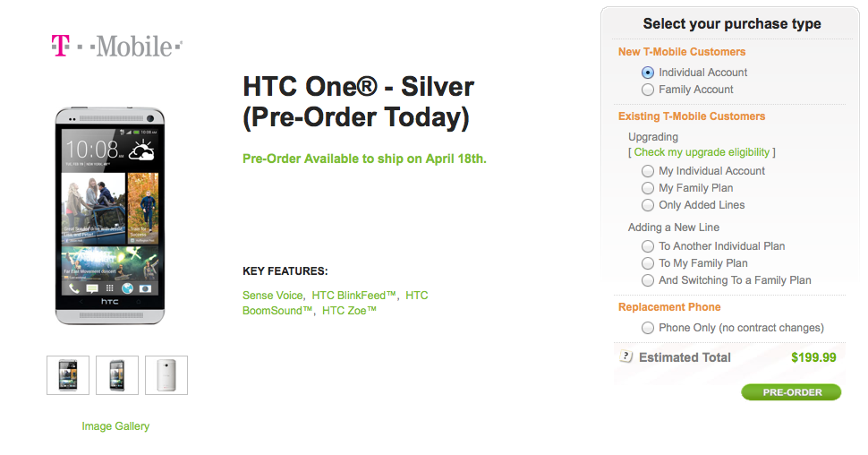Click the T-Mobile logo
The image size is (868, 455).
pyautogui.click(x=116, y=45)
